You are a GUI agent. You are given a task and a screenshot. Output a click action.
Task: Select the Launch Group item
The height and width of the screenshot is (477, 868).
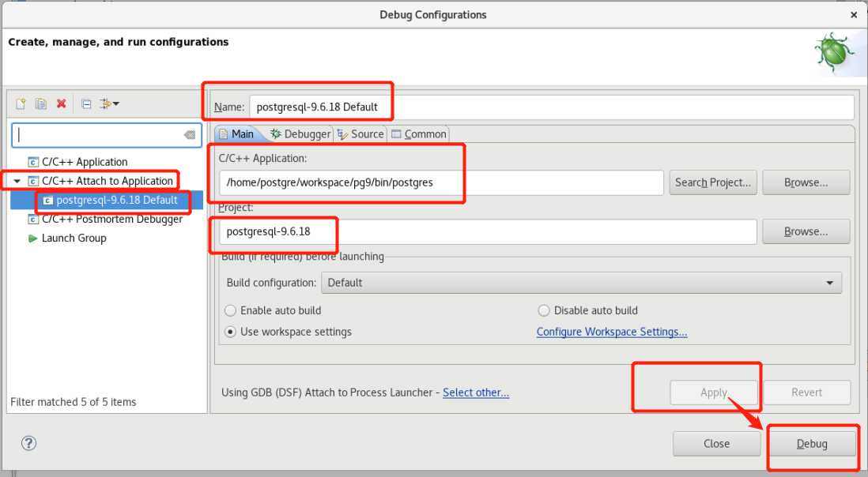74,238
